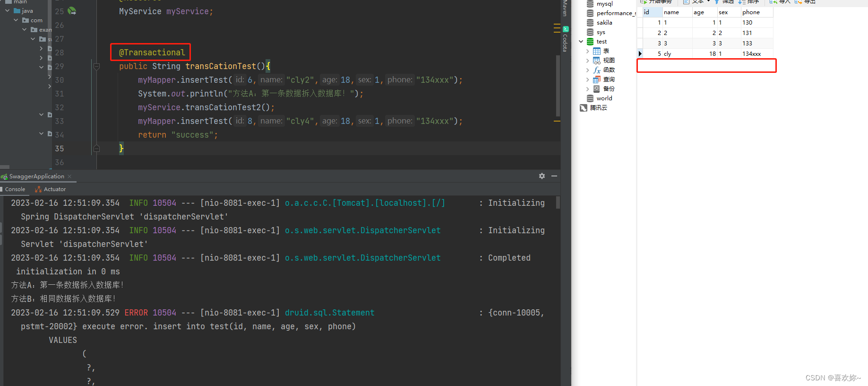Click the autowired bean gutter icon on line 25
Image resolution: width=868 pixels, height=386 pixels.
(72, 10)
